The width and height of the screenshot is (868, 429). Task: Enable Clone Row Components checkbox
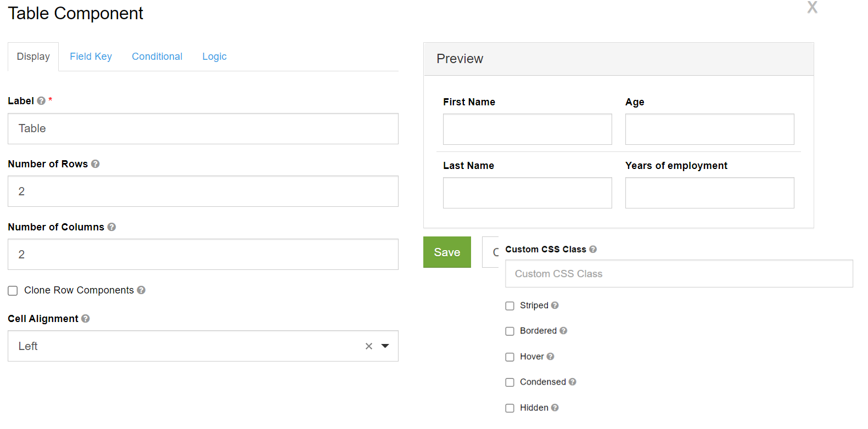click(13, 291)
